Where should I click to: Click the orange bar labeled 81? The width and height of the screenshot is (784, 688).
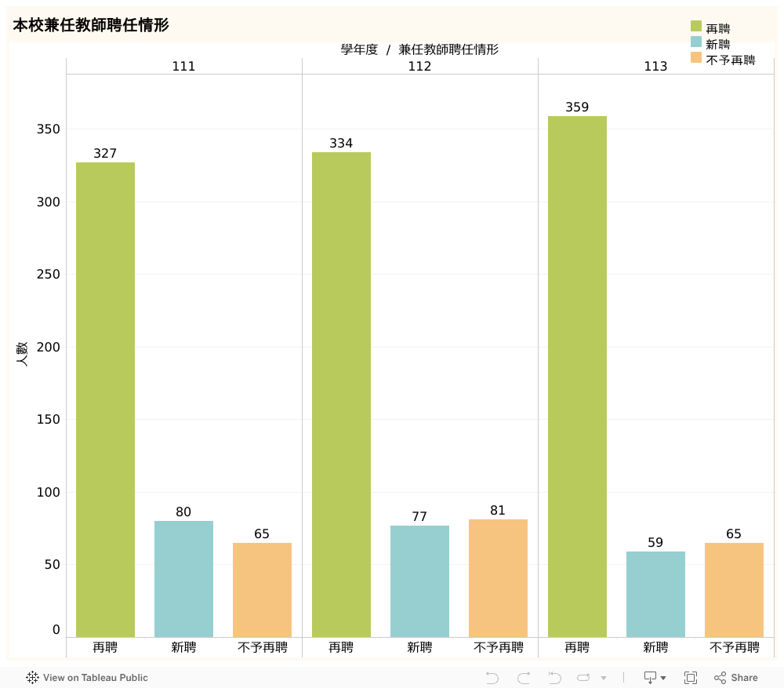[x=499, y=578]
